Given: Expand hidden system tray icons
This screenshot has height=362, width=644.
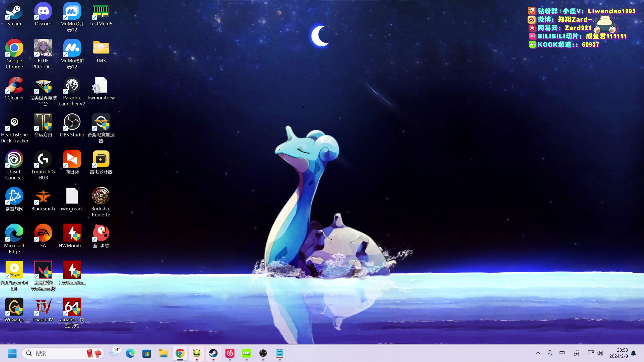Looking at the screenshot, I should [538, 353].
